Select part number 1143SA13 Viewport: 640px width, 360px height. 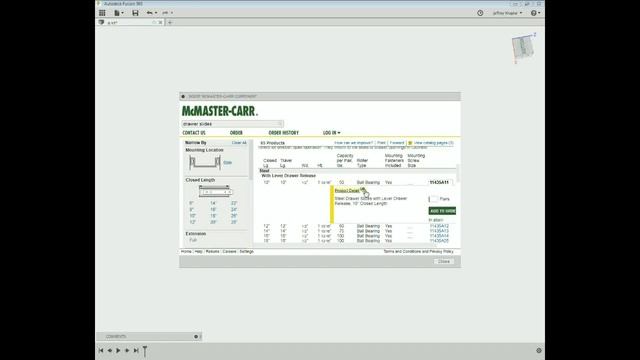coord(439,231)
